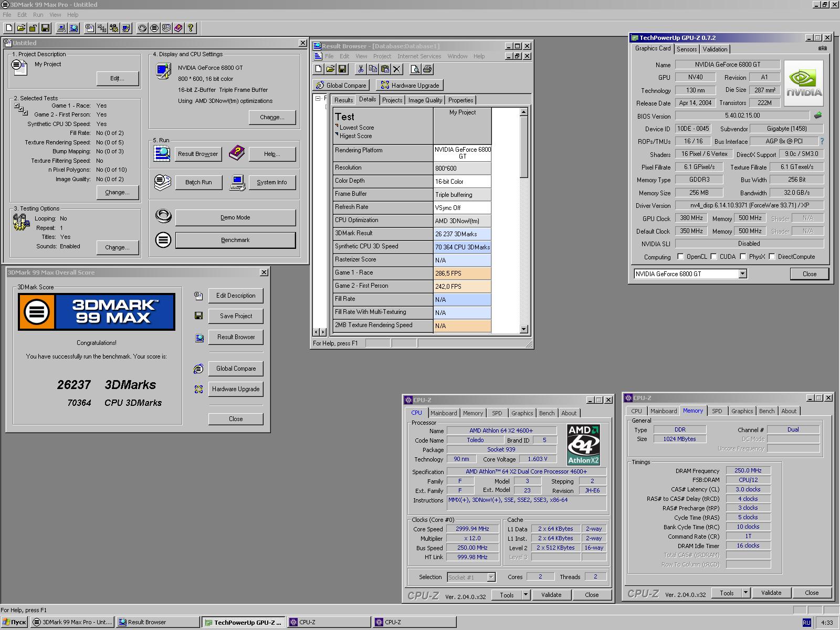Click Print Preview icon in Result Browser toolbar
This screenshot has height=630, width=840.
point(415,69)
